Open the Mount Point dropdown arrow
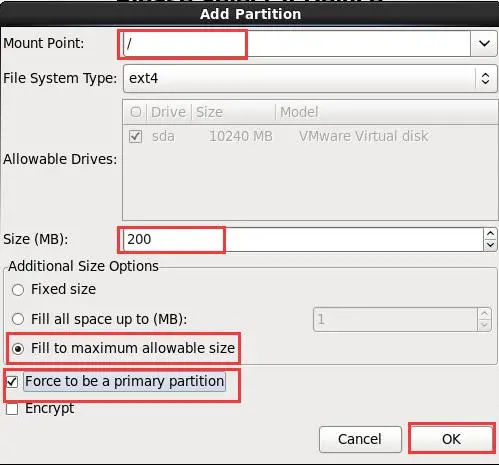 click(484, 43)
